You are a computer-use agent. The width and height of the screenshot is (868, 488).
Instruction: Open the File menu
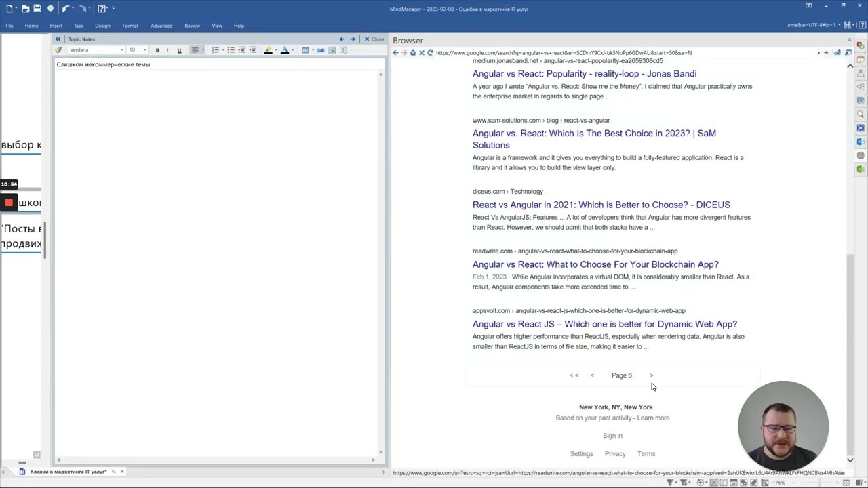click(9, 26)
